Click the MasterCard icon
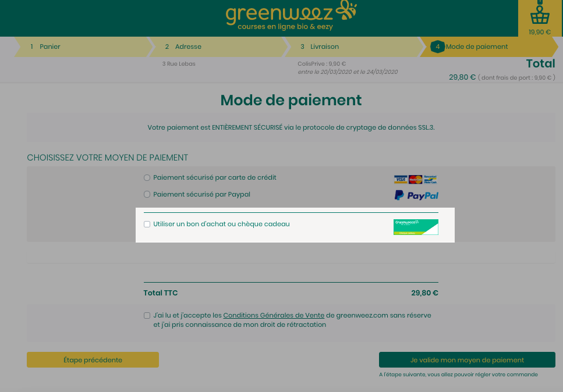Image resolution: width=563 pixels, height=392 pixels. click(416, 179)
